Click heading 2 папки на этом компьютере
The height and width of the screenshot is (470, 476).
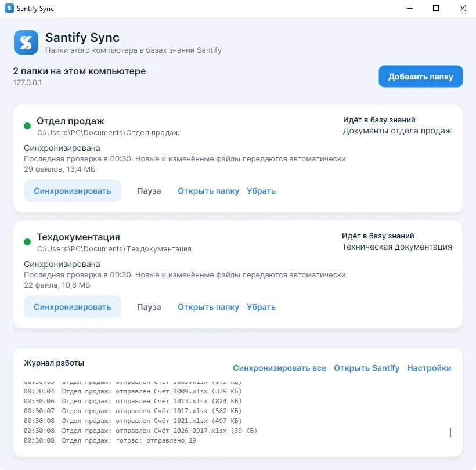point(79,71)
